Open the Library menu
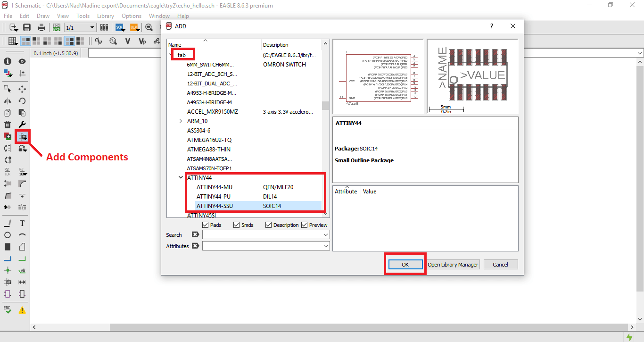644x342 pixels. pos(106,16)
